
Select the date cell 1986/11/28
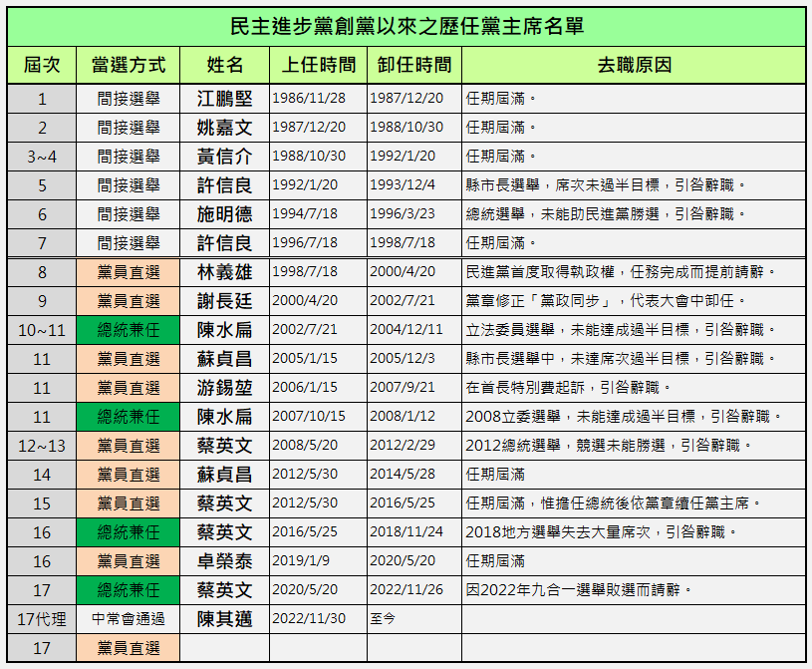319,99
